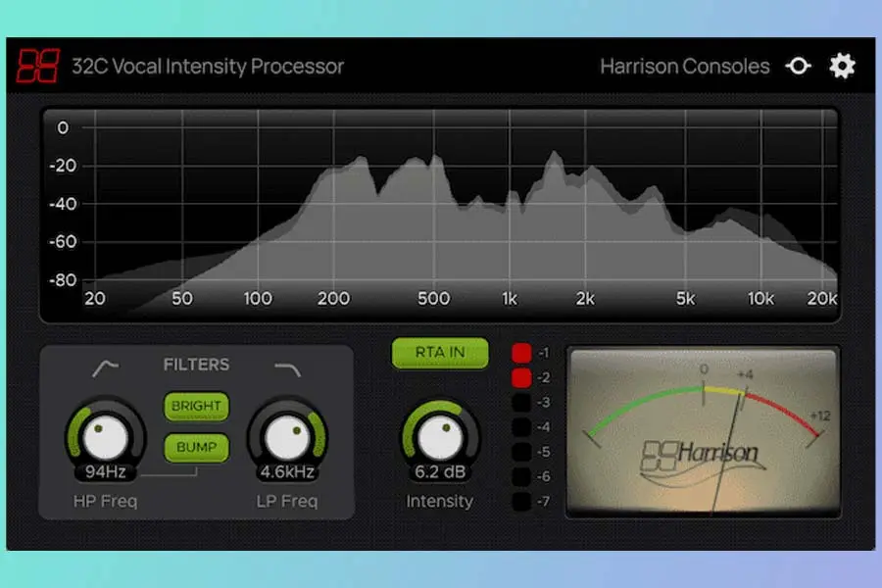Click the 0 dB axis label
Viewport: 882px width, 588px height.
63,127
